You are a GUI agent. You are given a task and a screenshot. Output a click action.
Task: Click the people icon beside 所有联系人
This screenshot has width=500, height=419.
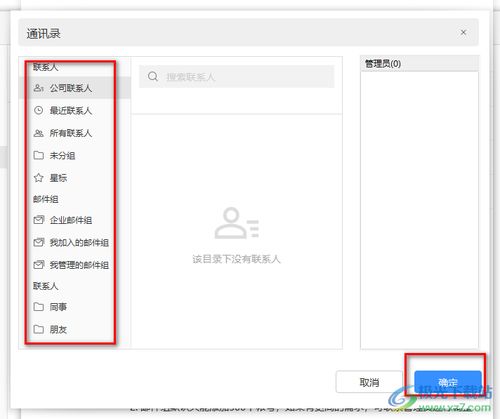point(39,133)
